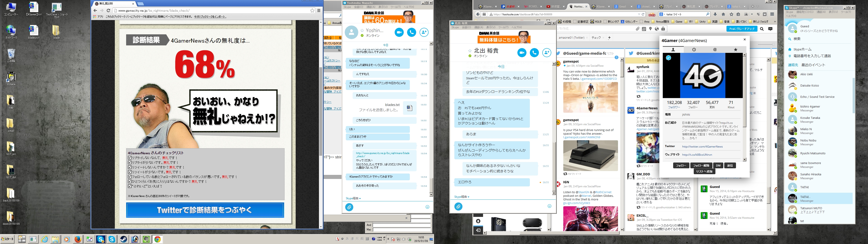Open Chrome hamburger menu
Image resolution: width=868 pixels, height=244 pixels.
pyautogui.click(x=319, y=11)
